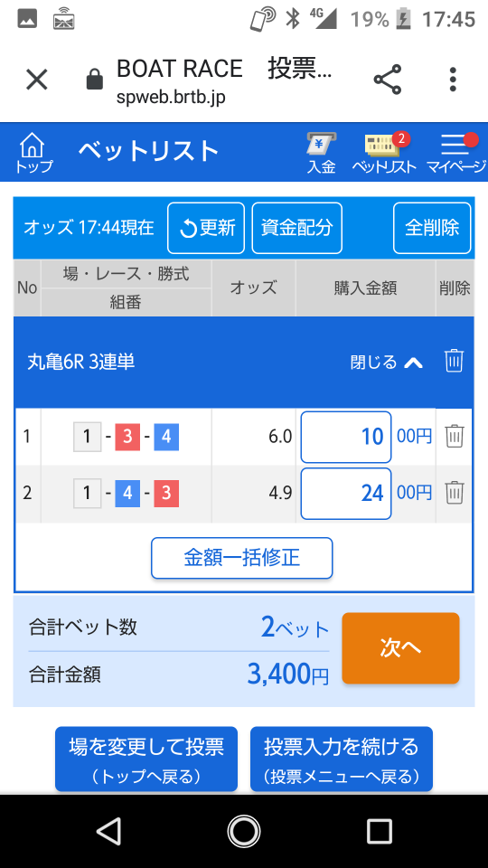
Task: Open the 入金 deposit icon
Action: pos(322,153)
